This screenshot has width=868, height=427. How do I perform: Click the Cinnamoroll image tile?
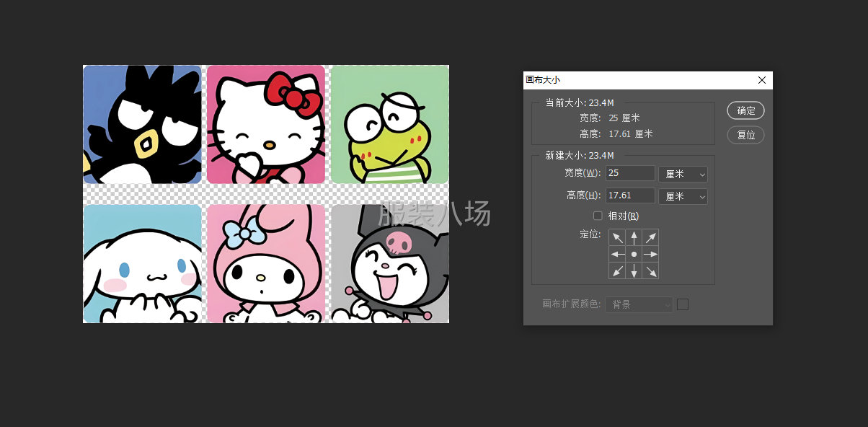click(142, 263)
